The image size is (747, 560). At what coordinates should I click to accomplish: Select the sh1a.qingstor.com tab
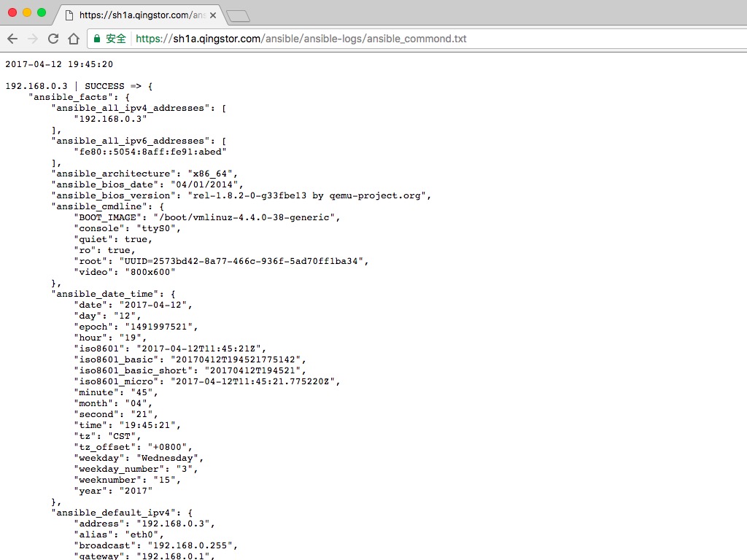139,15
